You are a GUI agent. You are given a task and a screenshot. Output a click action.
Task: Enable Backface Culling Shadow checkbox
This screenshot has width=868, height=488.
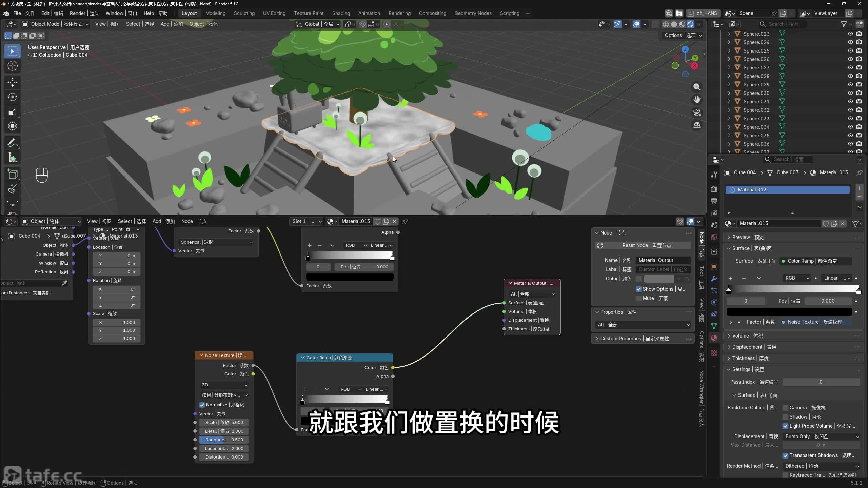coord(785,417)
